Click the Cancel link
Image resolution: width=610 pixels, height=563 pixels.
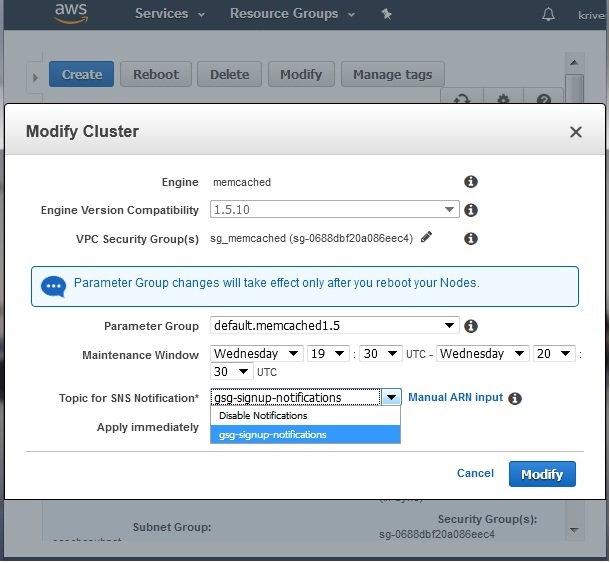click(x=475, y=474)
